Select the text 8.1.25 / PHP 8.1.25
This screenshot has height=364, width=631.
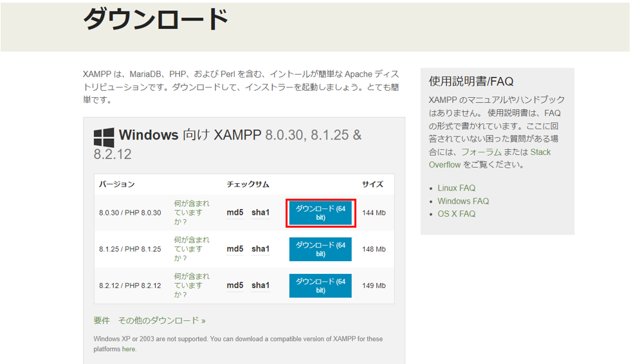point(130,250)
